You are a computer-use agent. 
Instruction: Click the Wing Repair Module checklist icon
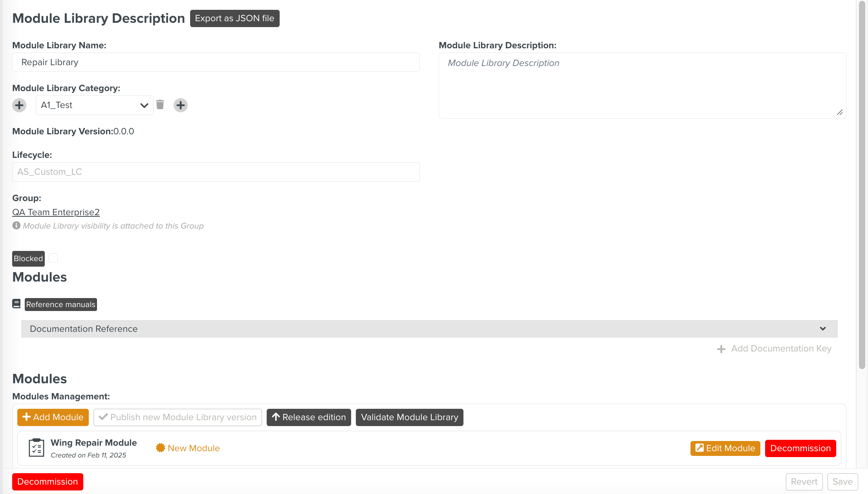36,448
